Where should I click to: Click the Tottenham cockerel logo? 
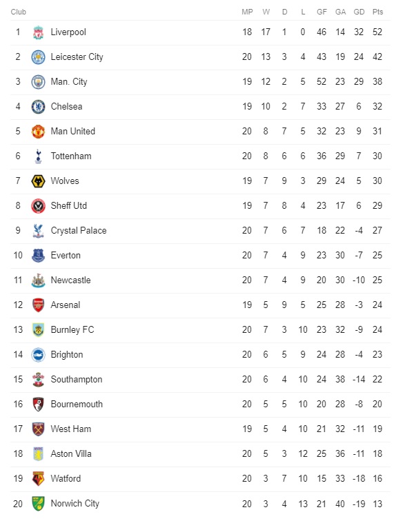[x=38, y=156]
